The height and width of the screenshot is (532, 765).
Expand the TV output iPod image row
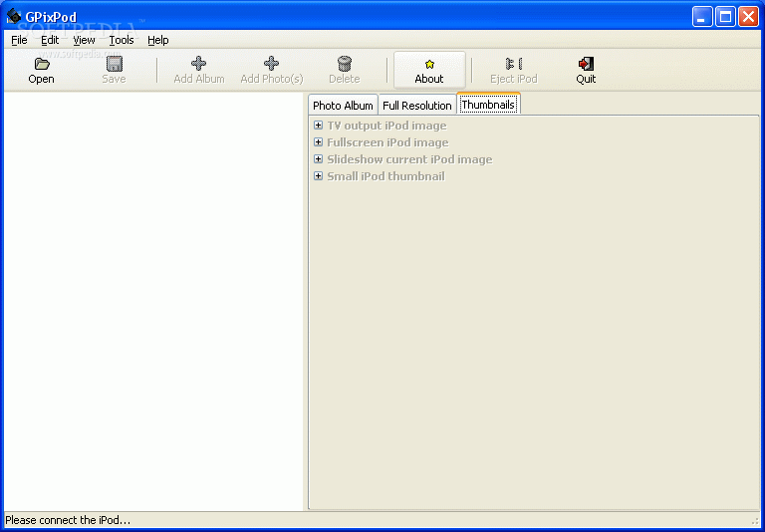point(318,126)
